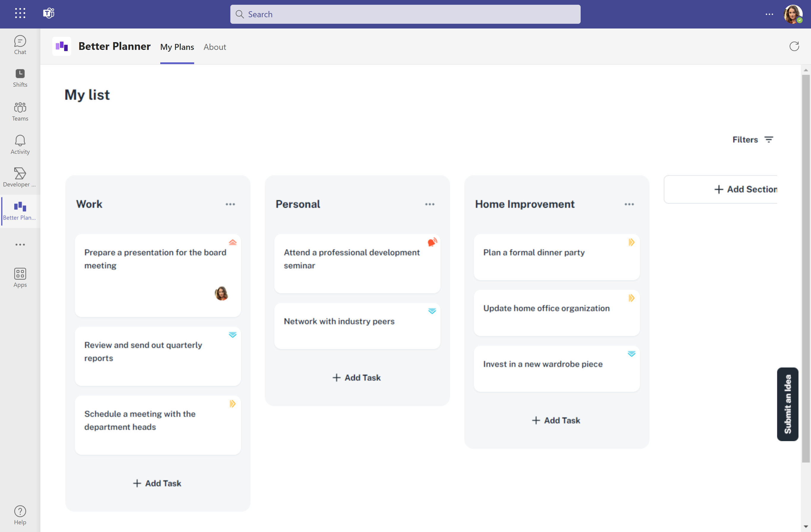This screenshot has height=532, width=811.
Task: Open the Filters dropdown
Action: pyautogui.click(x=753, y=140)
